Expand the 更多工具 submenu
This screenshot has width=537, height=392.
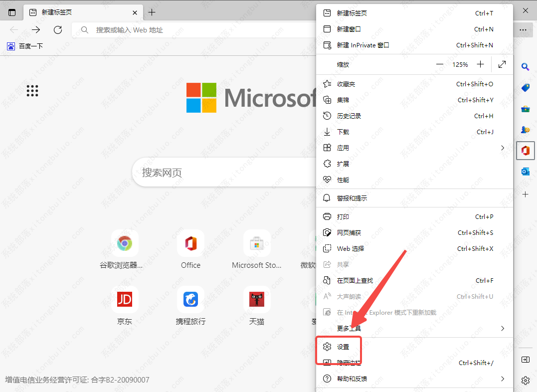pyautogui.click(x=502, y=328)
